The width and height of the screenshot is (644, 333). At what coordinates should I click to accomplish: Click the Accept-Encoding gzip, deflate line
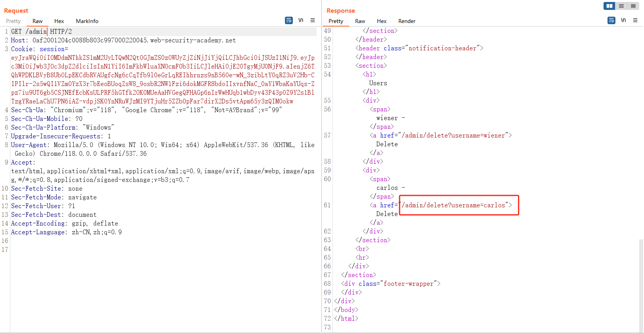tap(65, 223)
